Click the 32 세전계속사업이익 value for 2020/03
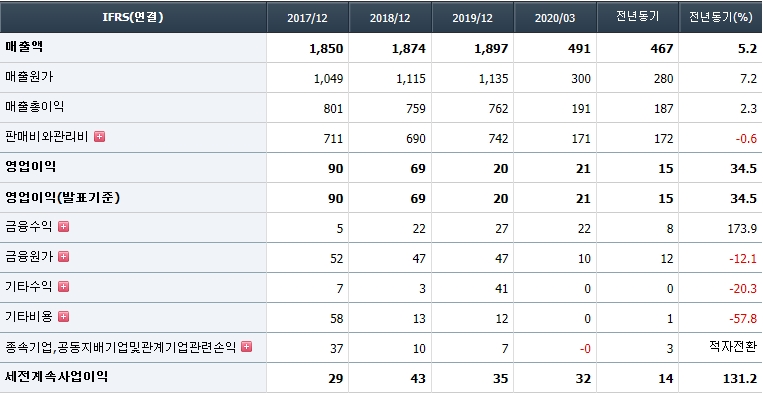This screenshot has height=393, width=763. 583,378
